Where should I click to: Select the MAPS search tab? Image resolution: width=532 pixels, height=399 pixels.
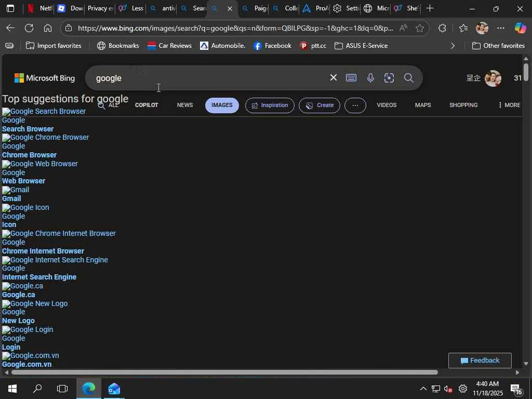(x=423, y=105)
